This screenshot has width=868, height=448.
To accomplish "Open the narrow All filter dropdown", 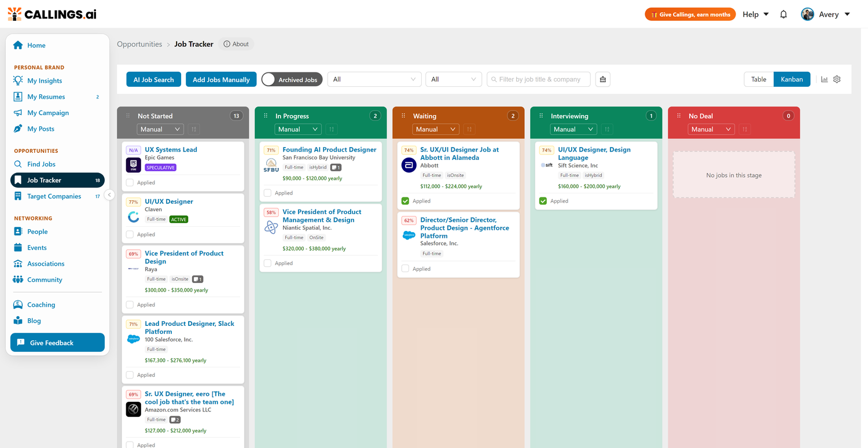I will click(454, 79).
